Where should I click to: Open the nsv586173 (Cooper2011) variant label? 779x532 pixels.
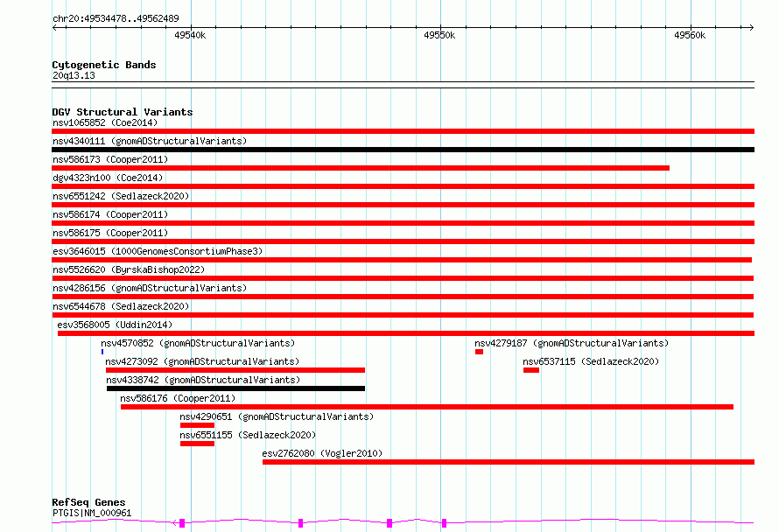tap(110, 159)
